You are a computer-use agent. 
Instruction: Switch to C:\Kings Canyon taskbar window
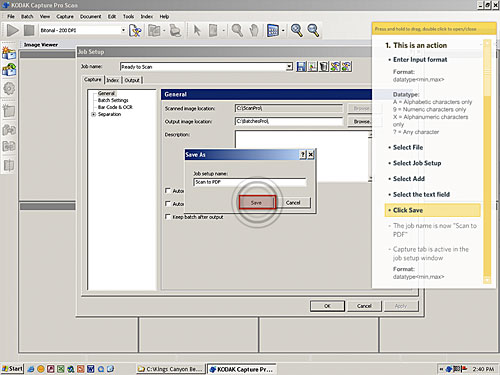click(171, 369)
